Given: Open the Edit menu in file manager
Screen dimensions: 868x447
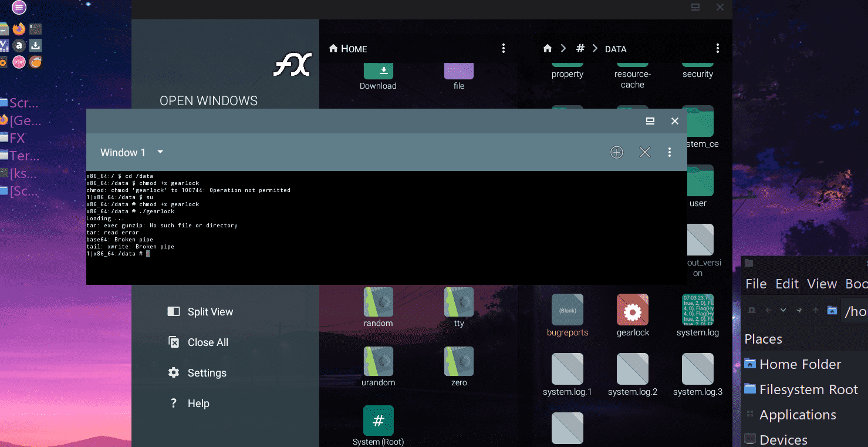Looking at the screenshot, I should pyautogui.click(x=787, y=284).
